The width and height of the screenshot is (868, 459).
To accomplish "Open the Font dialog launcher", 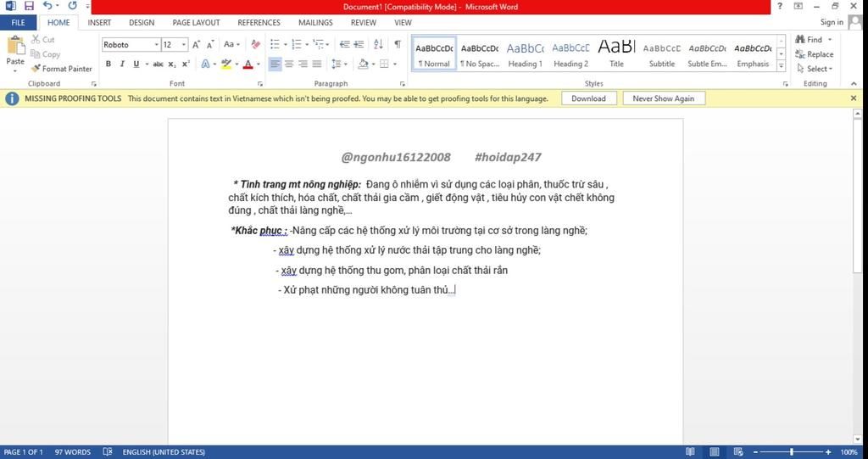I will click(x=260, y=84).
